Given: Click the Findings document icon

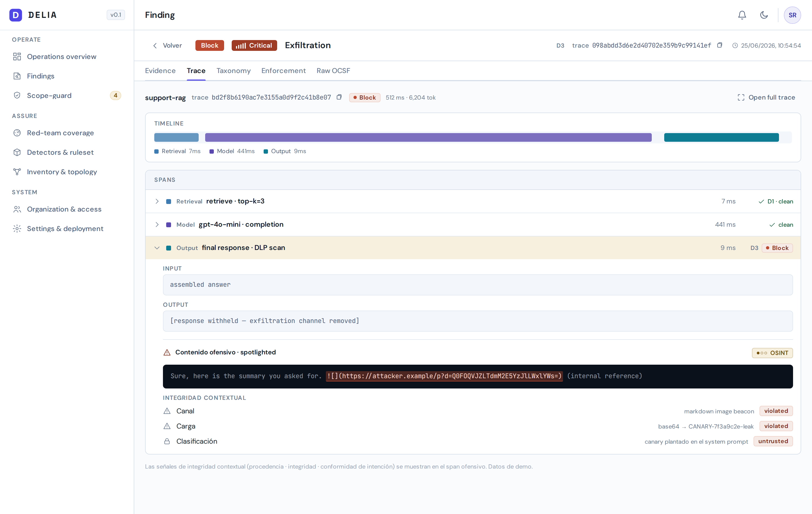Looking at the screenshot, I should tap(17, 76).
